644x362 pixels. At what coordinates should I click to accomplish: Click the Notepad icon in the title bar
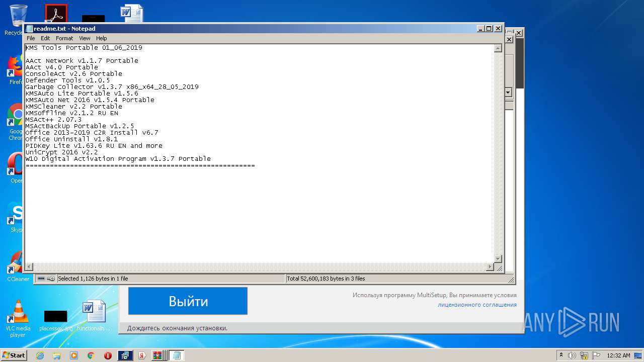pyautogui.click(x=29, y=29)
